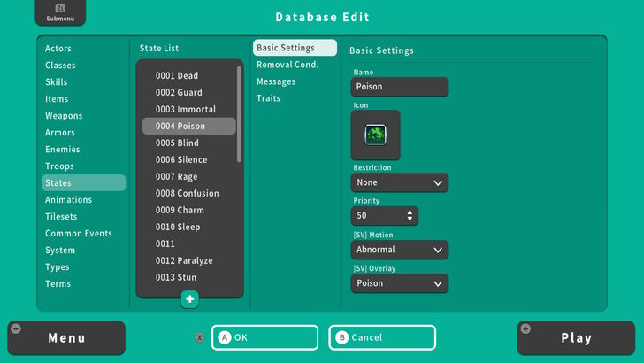Image resolution: width=644 pixels, height=363 pixels.
Task: Choose 0012 Paralyze state
Action: click(184, 260)
